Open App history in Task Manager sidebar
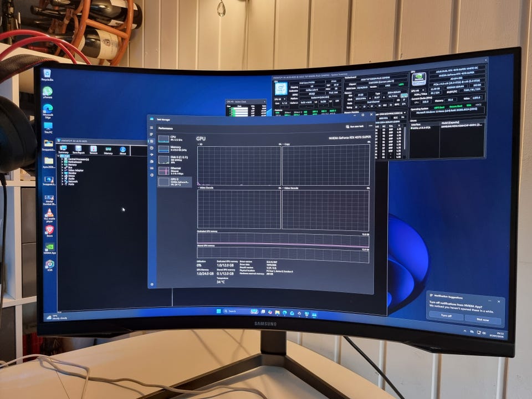 point(152,148)
